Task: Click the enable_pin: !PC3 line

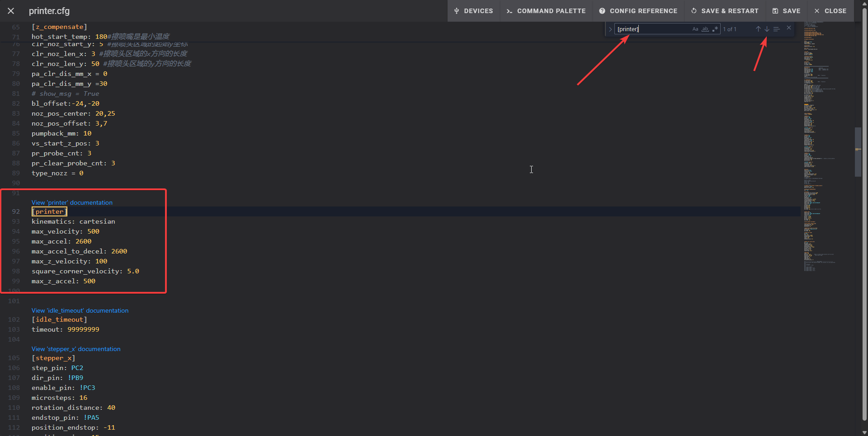Action: pyautogui.click(x=63, y=388)
